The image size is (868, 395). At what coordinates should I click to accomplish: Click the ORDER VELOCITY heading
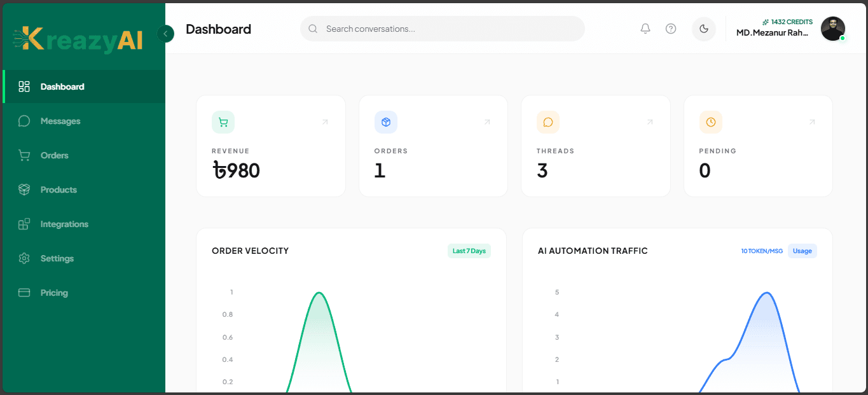point(251,251)
